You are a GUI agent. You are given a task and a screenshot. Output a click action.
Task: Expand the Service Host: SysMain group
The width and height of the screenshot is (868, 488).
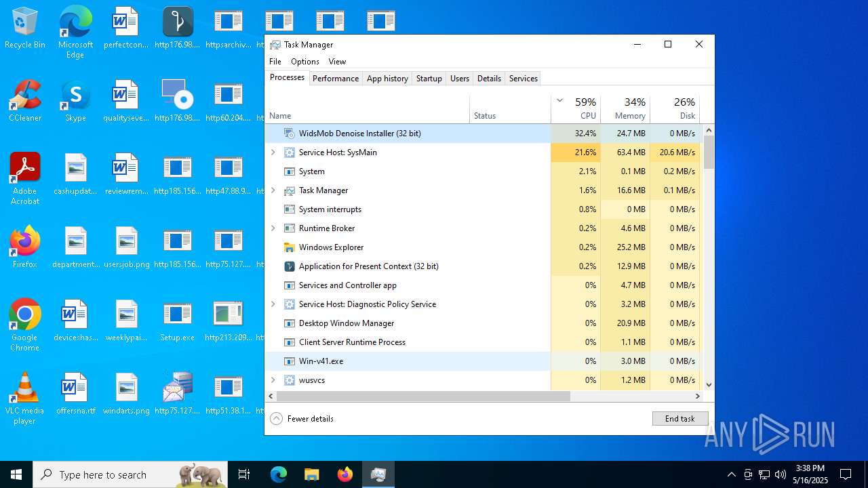tap(273, 152)
